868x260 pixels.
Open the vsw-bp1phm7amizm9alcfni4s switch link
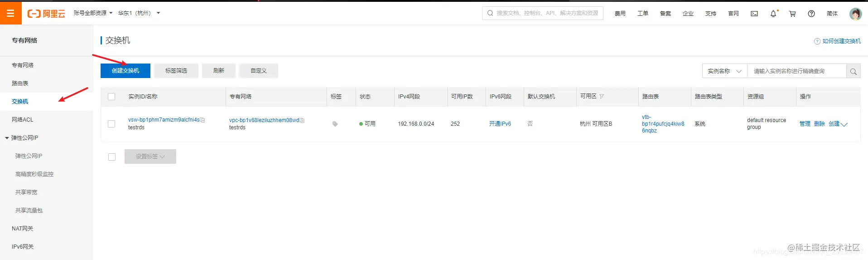164,120
